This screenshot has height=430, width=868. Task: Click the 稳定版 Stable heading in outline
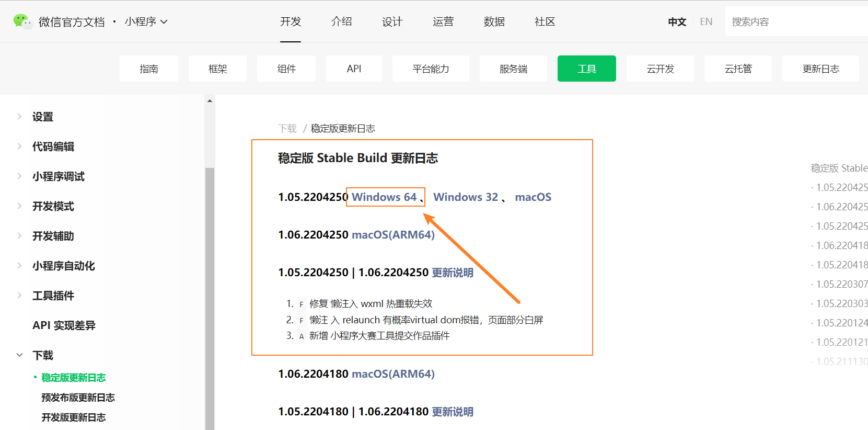point(839,168)
